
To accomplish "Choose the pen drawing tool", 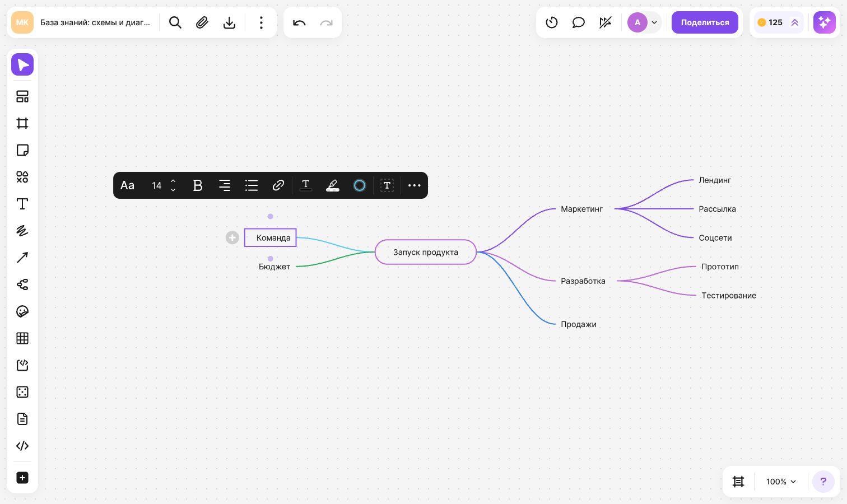I will point(22,231).
